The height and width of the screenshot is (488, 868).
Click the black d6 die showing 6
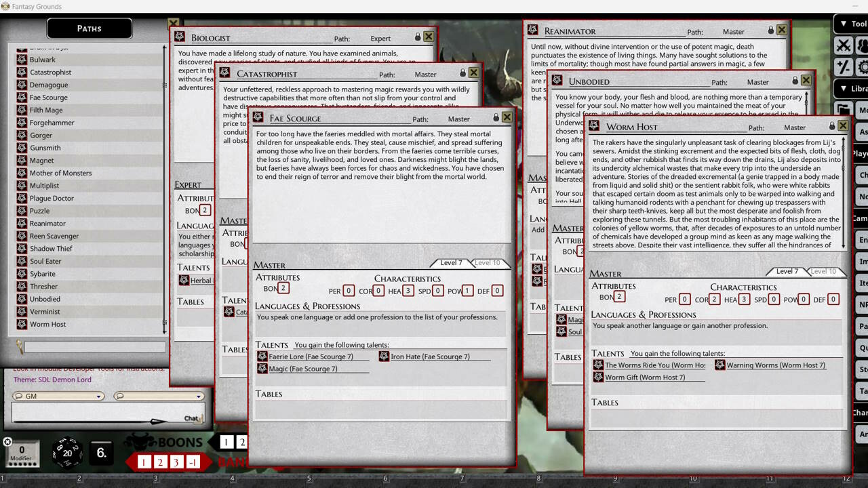tap(101, 453)
